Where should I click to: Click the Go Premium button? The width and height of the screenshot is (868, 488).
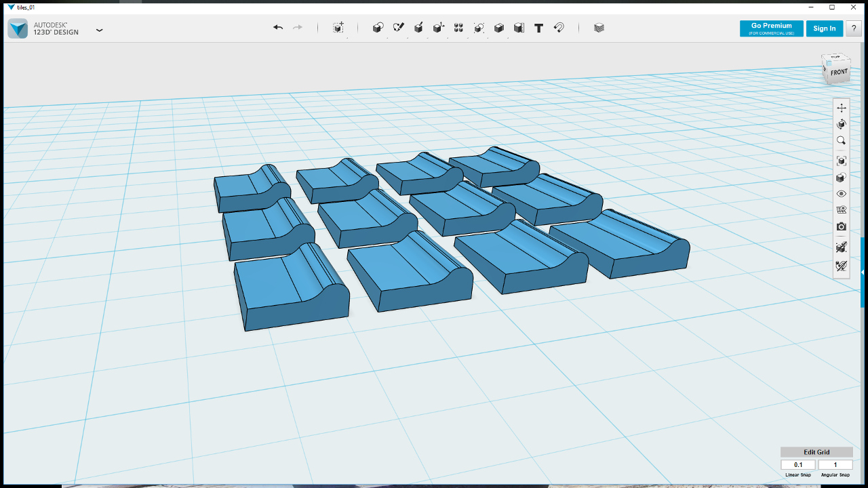[772, 28]
